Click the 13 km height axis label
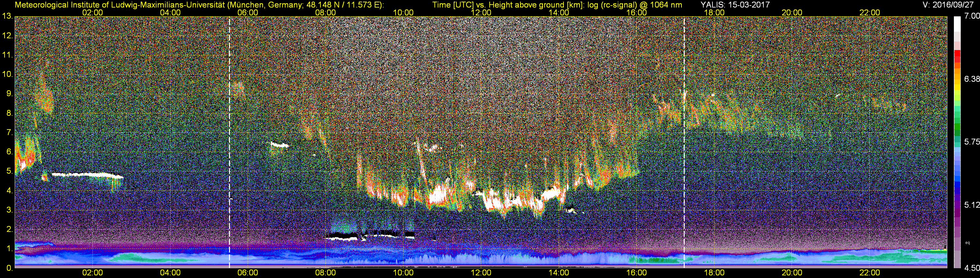Screen dimensions: 980x278 click(x=7, y=16)
